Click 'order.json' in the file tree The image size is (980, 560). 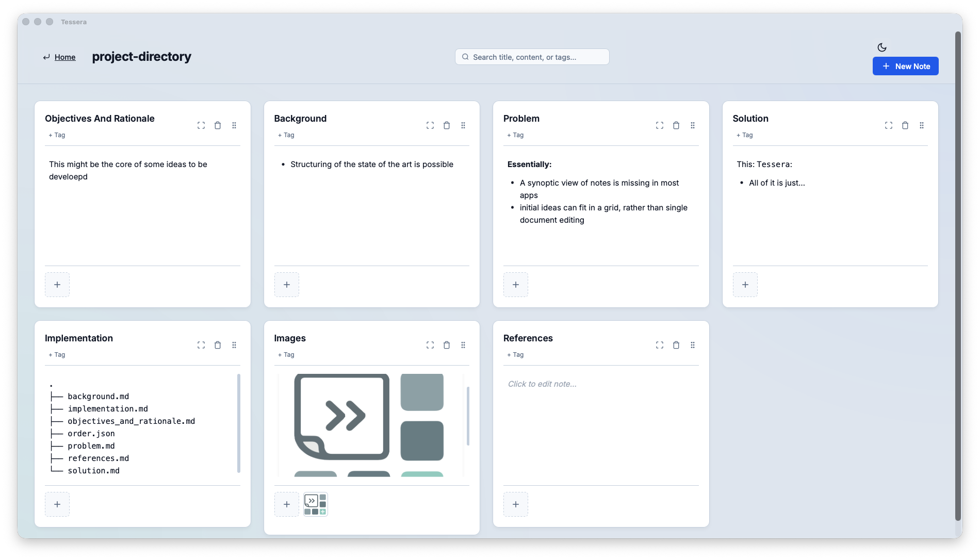click(91, 433)
